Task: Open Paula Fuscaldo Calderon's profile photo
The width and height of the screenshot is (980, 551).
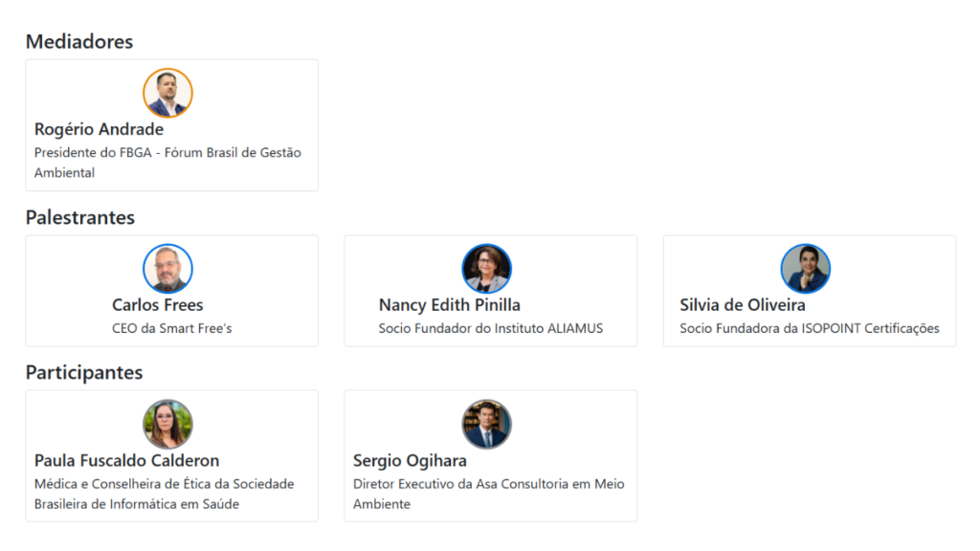Action: (167, 424)
